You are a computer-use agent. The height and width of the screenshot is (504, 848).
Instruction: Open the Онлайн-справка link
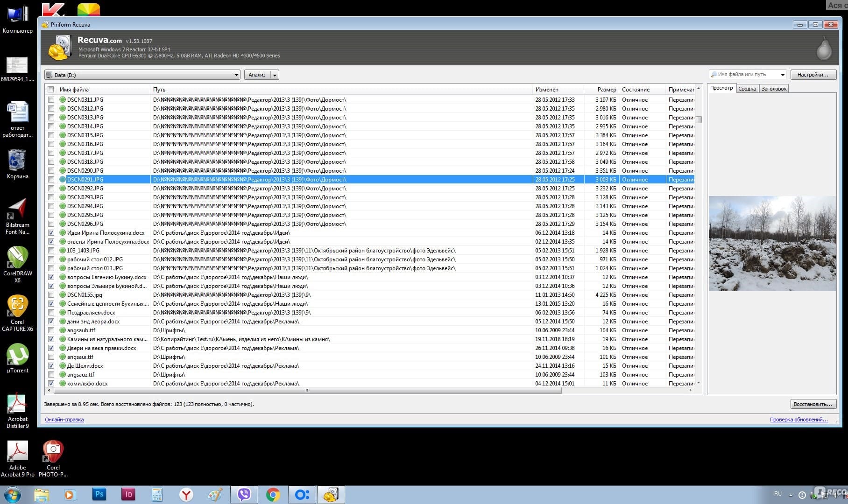click(64, 420)
